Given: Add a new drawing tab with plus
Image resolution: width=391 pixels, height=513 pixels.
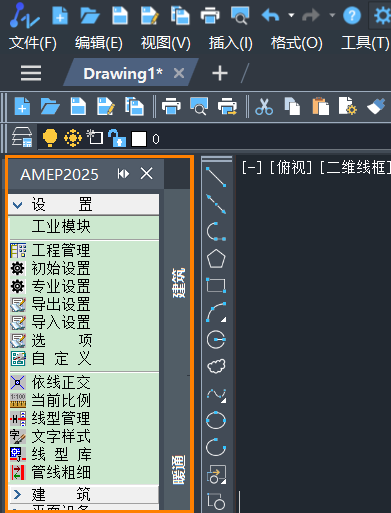Looking at the screenshot, I should [220, 73].
